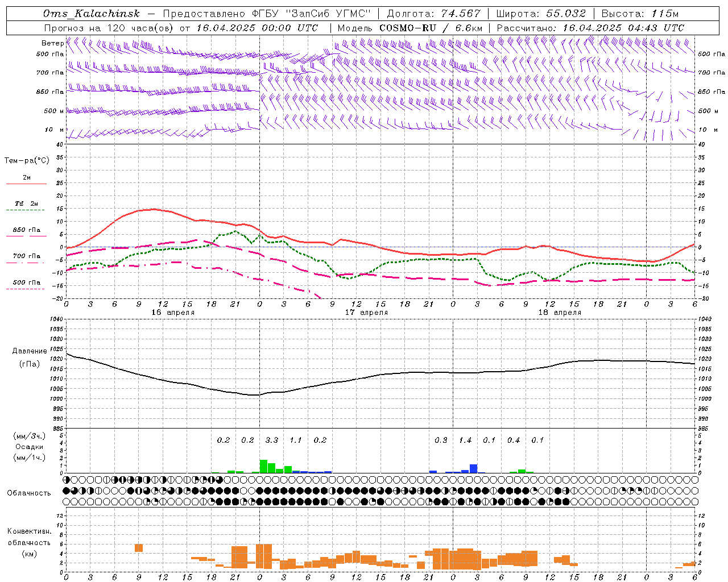Viewport: 728px width, 582px height.
Task: Click the 18 апреля date label
Action: click(560, 313)
